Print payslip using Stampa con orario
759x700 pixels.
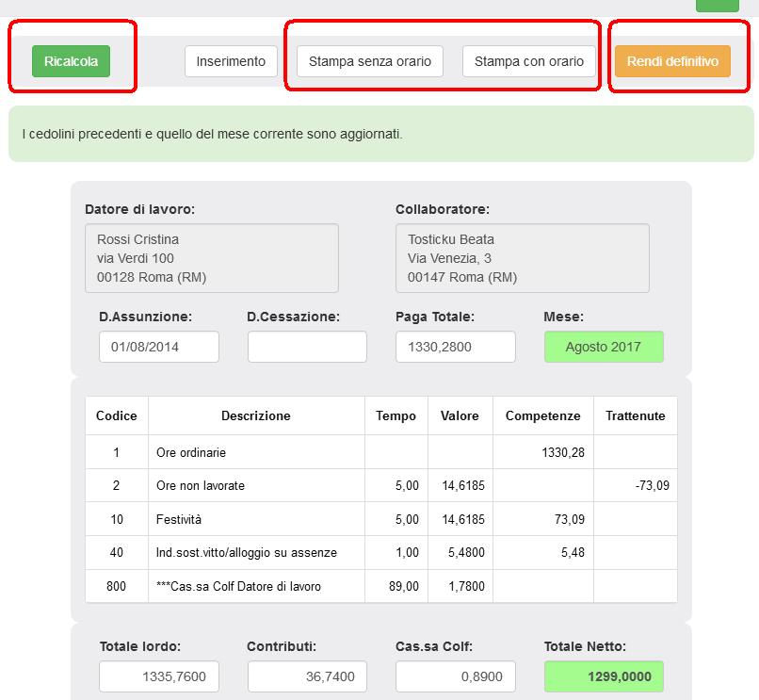click(528, 61)
